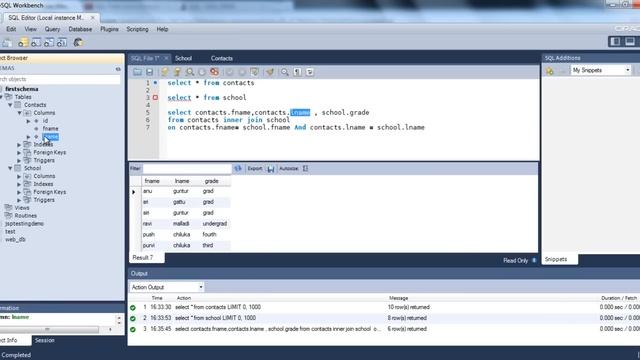Expand School Columns node
Image resolution: width=640 pixels, height=360 pixels.
click(19, 176)
